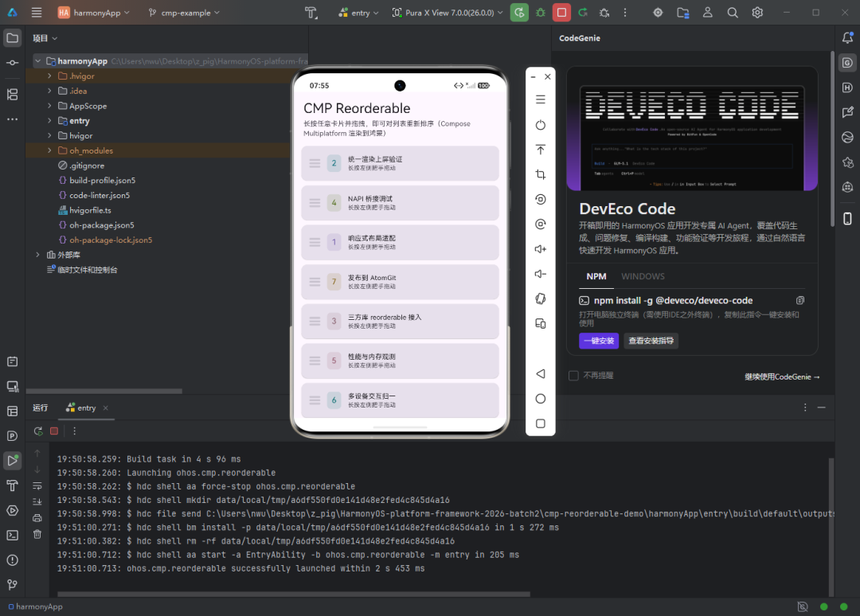The width and height of the screenshot is (860, 616).
Task: Click emulator recent apps square button
Action: click(540, 423)
